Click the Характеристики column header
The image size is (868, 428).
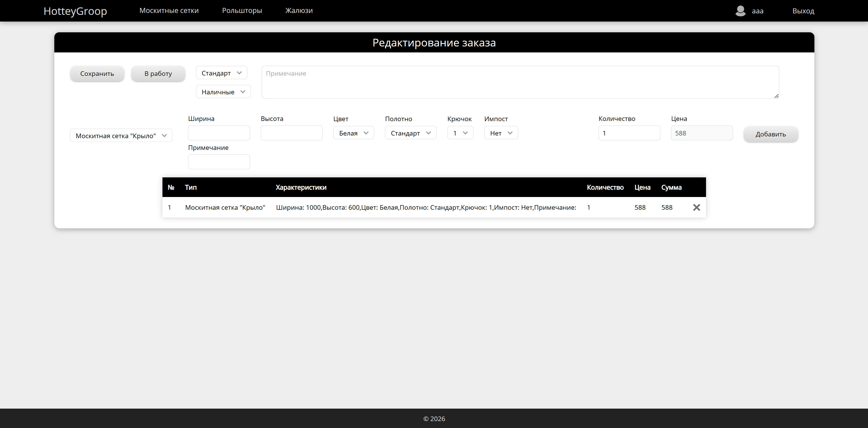(301, 187)
